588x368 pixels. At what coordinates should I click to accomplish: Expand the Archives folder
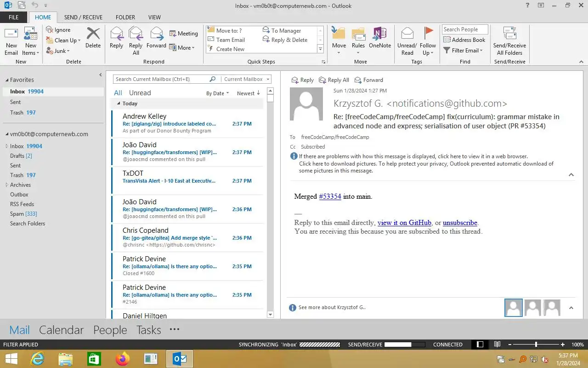click(x=6, y=185)
